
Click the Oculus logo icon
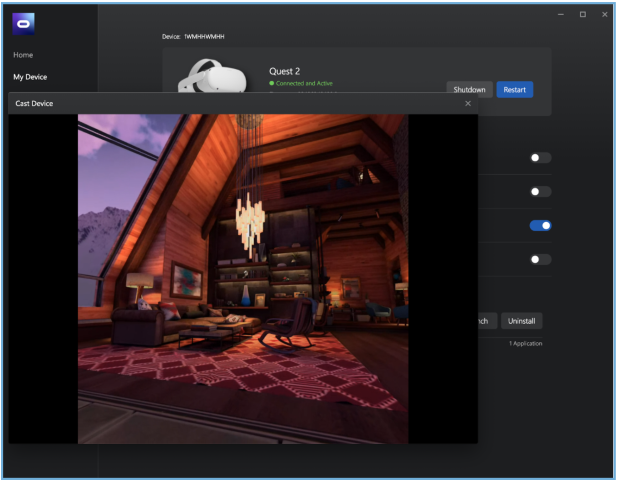pos(24,24)
